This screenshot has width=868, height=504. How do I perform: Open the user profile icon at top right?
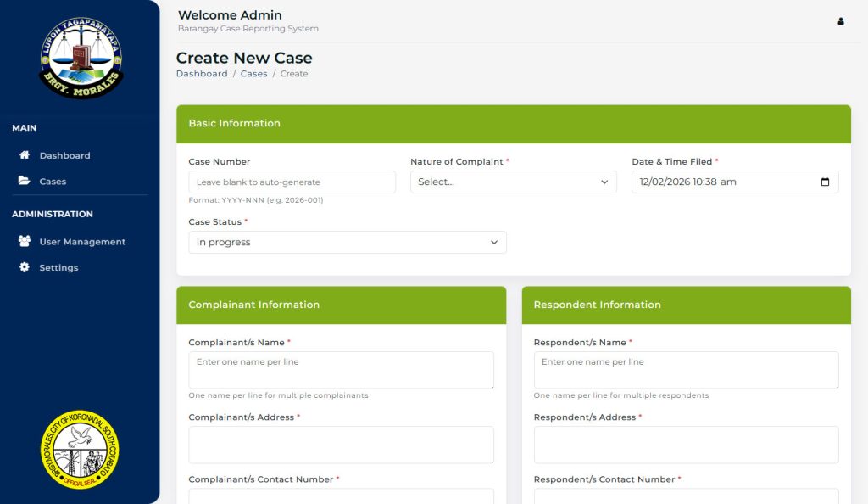point(841,21)
